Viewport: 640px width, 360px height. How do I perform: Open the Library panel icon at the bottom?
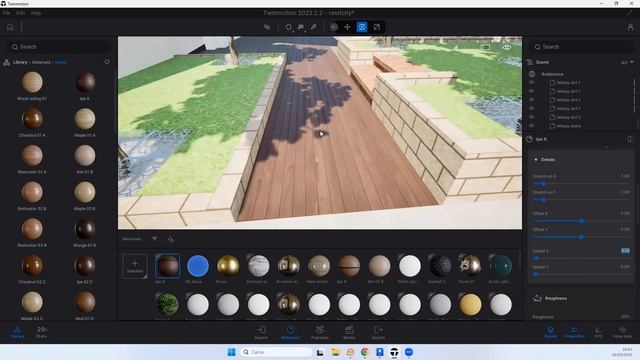(x=17, y=332)
